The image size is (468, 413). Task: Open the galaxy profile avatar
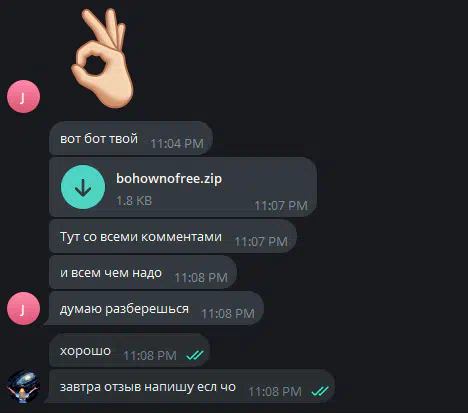tap(23, 387)
